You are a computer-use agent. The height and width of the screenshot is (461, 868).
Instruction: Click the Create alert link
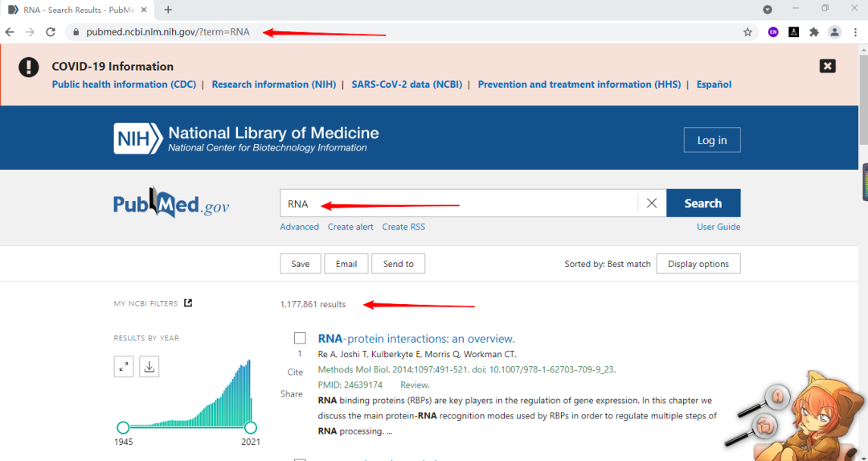(x=350, y=227)
